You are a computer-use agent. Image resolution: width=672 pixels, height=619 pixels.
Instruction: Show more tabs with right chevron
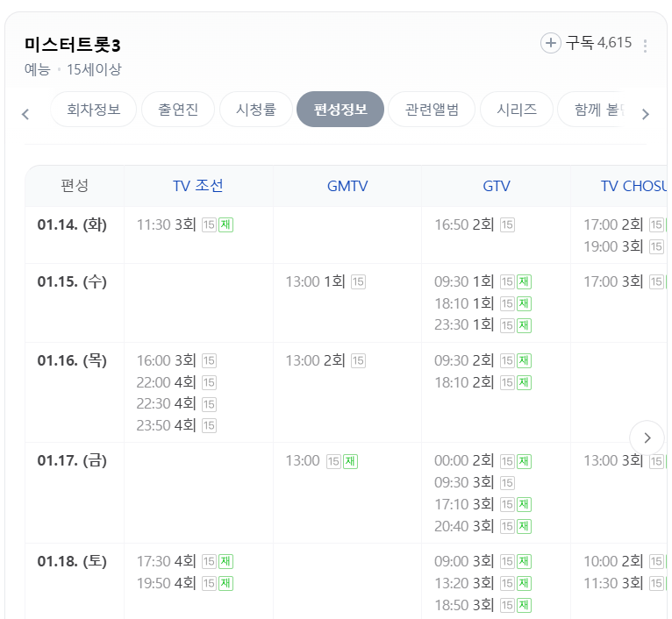click(646, 114)
